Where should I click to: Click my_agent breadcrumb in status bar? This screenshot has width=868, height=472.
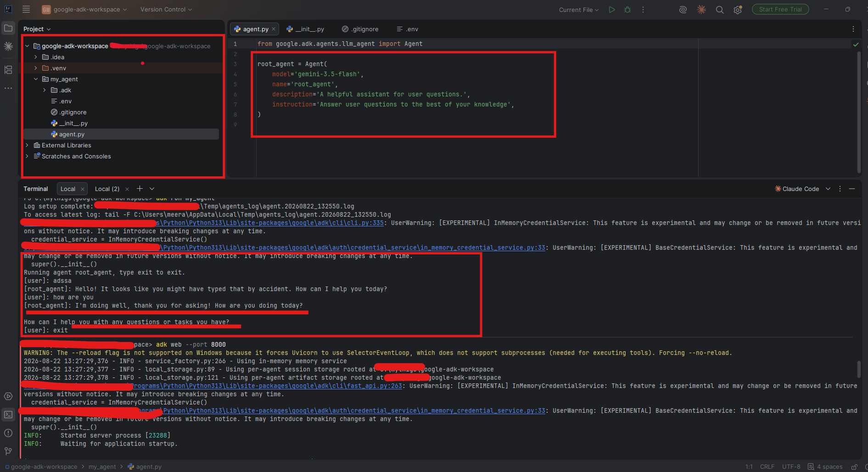coord(102,467)
